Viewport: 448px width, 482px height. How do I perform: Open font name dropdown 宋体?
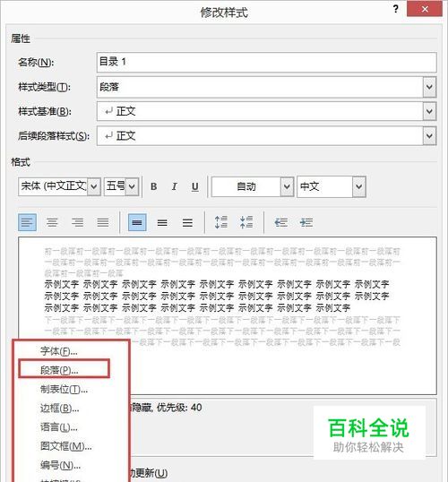point(94,186)
